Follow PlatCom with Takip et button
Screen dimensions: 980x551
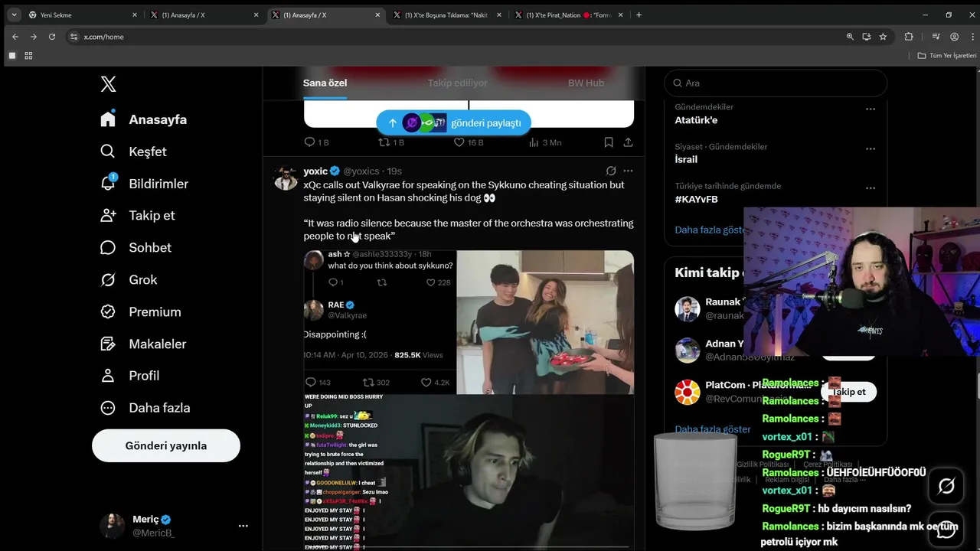(848, 392)
